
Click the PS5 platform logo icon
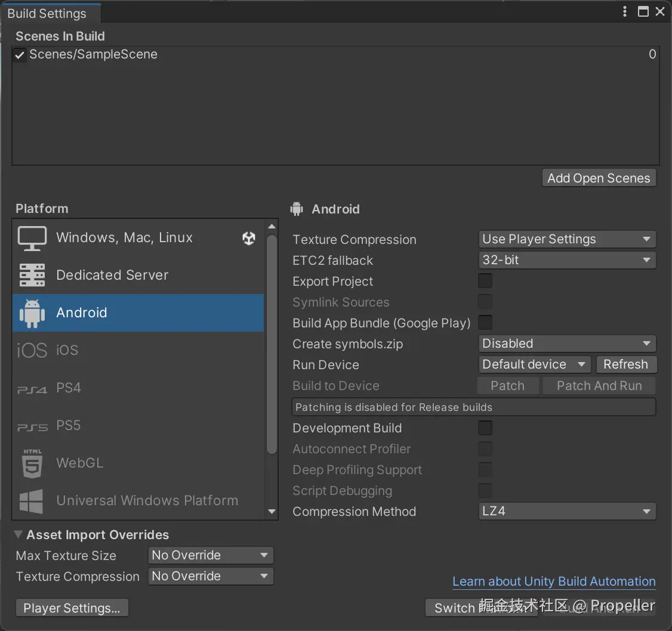pos(32,427)
